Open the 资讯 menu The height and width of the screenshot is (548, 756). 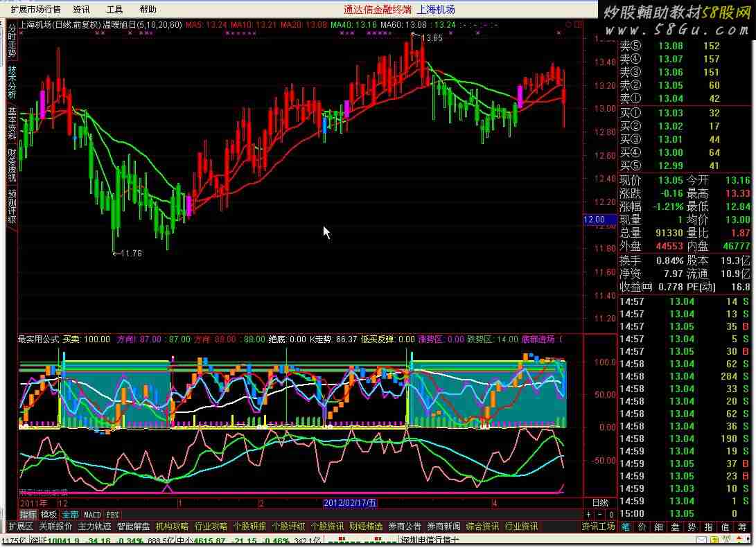pyautogui.click(x=81, y=9)
